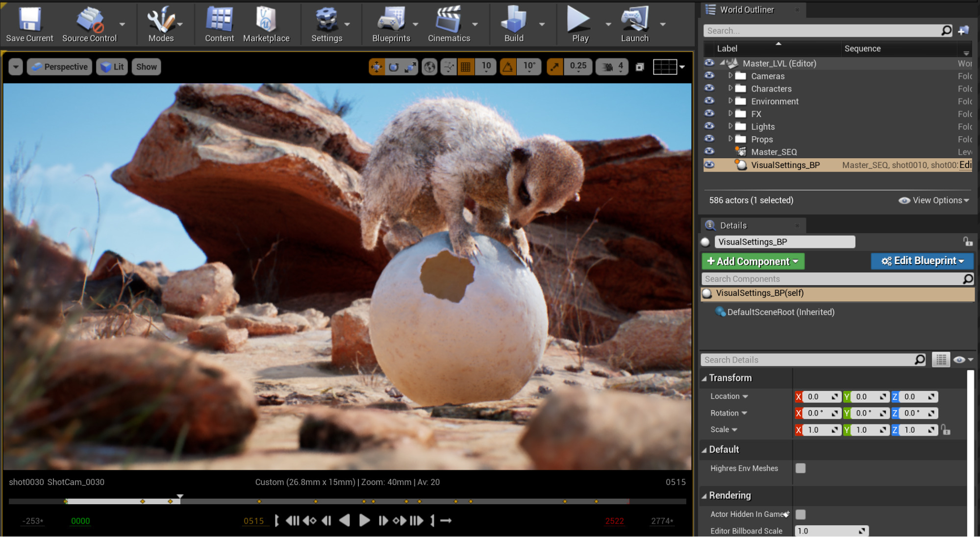The width and height of the screenshot is (980, 537).
Task: Open the Cinematics dropdown arrow
Action: pyautogui.click(x=475, y=24)
